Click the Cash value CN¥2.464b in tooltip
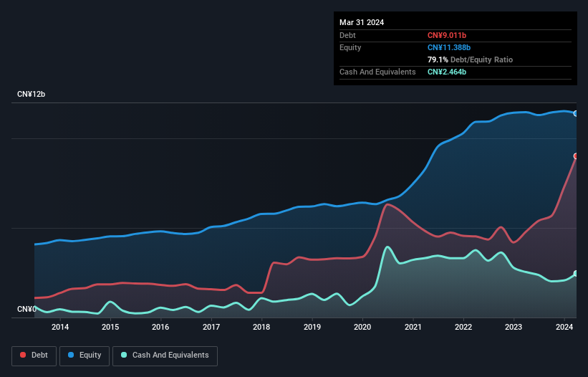This screenshot has height=377, width=588. point(447,72)
